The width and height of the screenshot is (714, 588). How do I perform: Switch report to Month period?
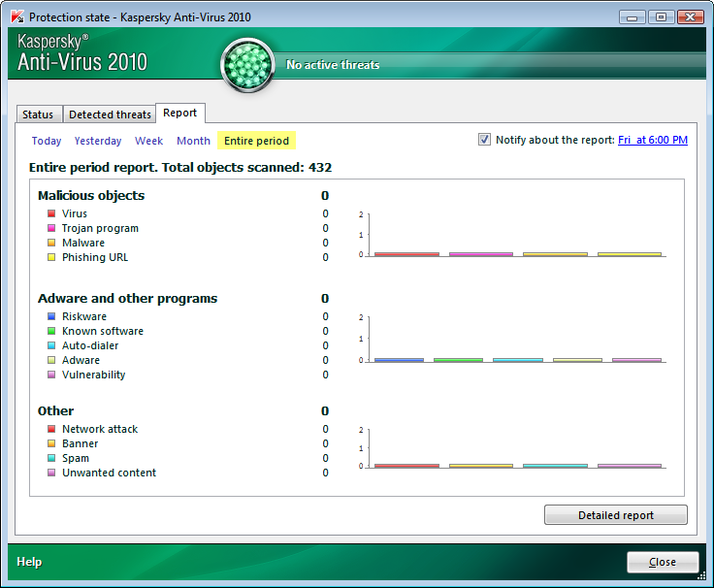(193, 141)
